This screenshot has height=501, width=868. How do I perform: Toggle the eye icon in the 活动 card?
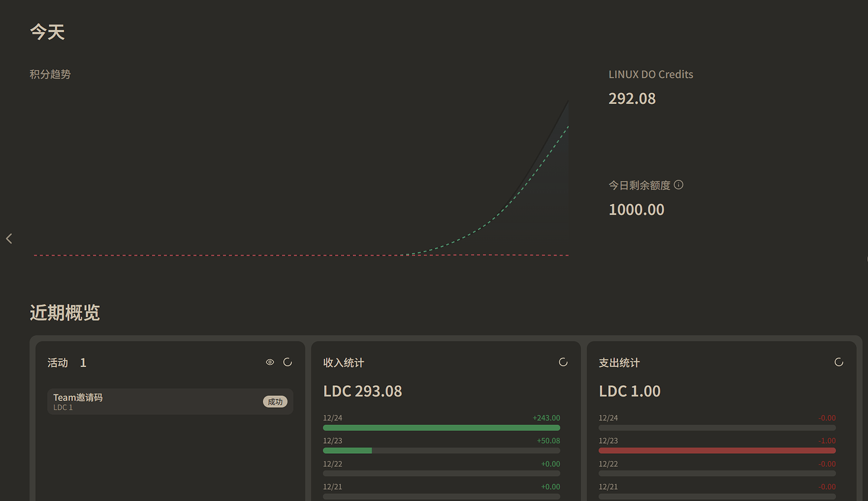270,362
